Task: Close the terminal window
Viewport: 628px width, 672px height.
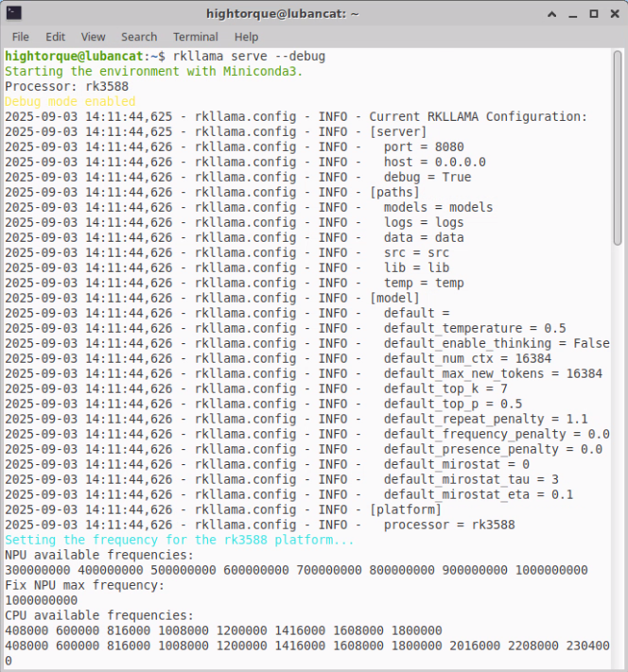Action: pyautogui.click(x=615, y=14)
